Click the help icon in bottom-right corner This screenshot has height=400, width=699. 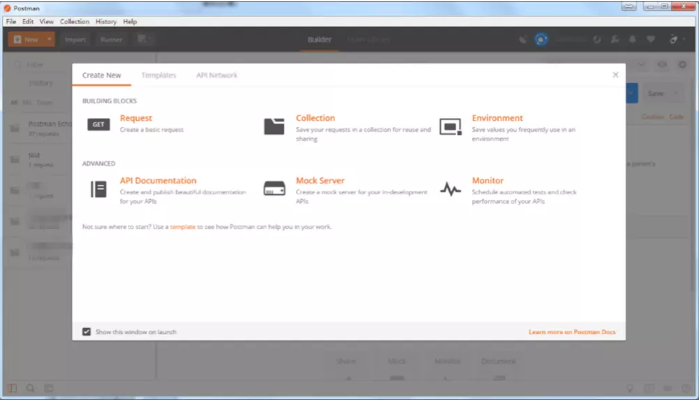point(686,388)
